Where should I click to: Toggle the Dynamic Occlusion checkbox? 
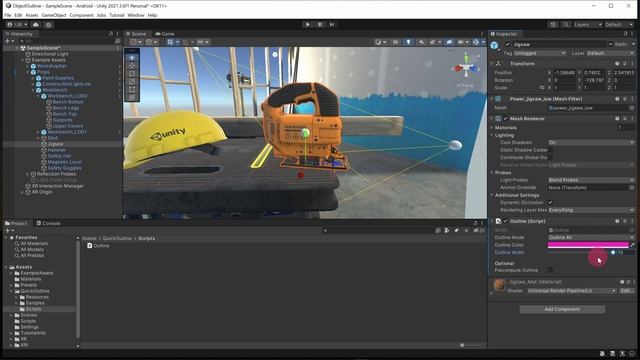point(550,202)
